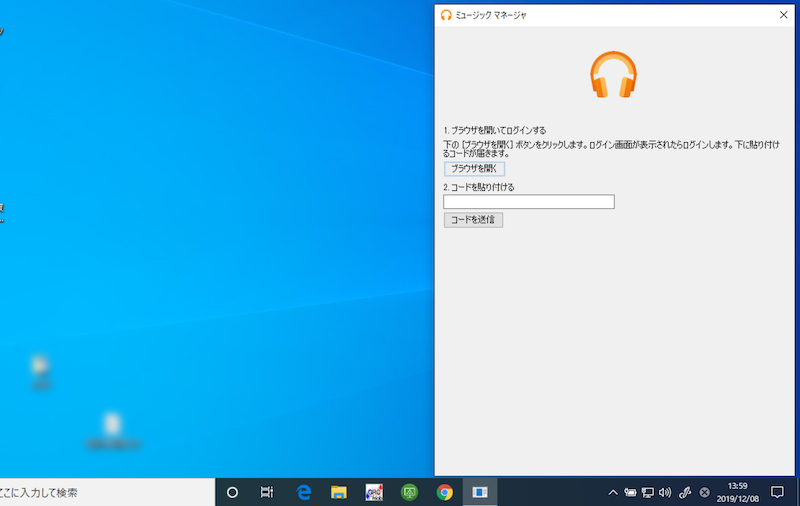800x506 pixels.
Task: Focus the code paste input field
Action: (x=528, y=202)
